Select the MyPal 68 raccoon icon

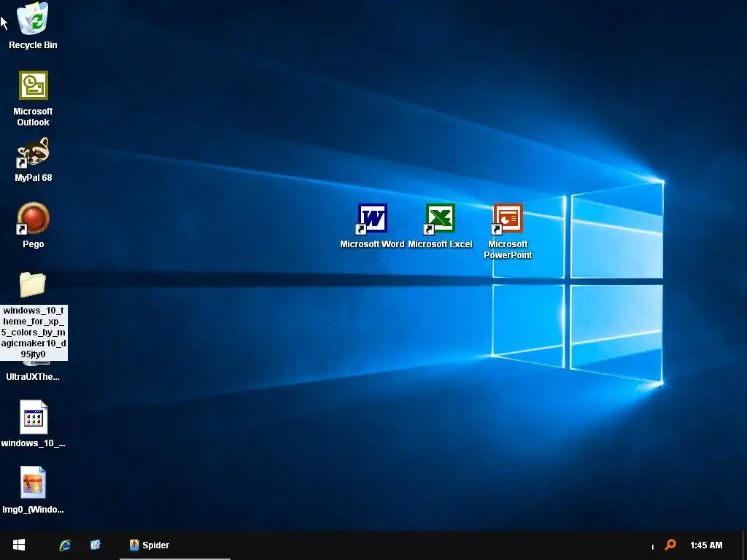pos(34,152)
